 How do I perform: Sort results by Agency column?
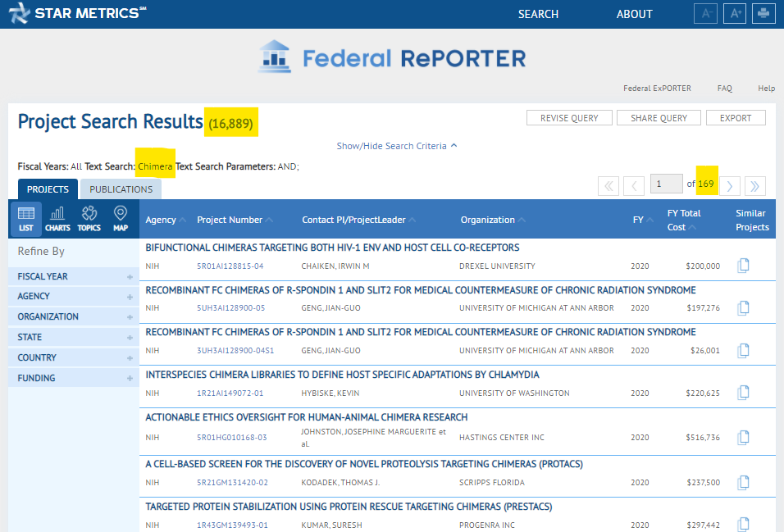pyautogui.click(x=166, y=220)
